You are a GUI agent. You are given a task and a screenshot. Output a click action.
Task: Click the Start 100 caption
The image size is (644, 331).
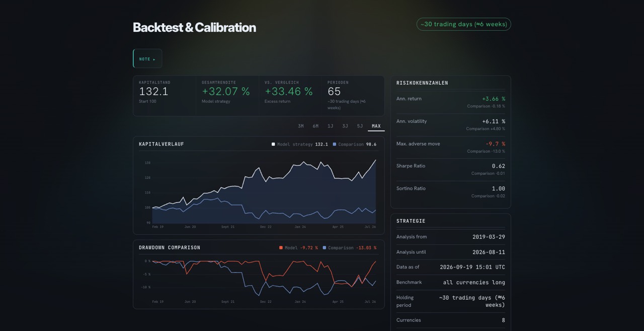[x=147, y=101]
